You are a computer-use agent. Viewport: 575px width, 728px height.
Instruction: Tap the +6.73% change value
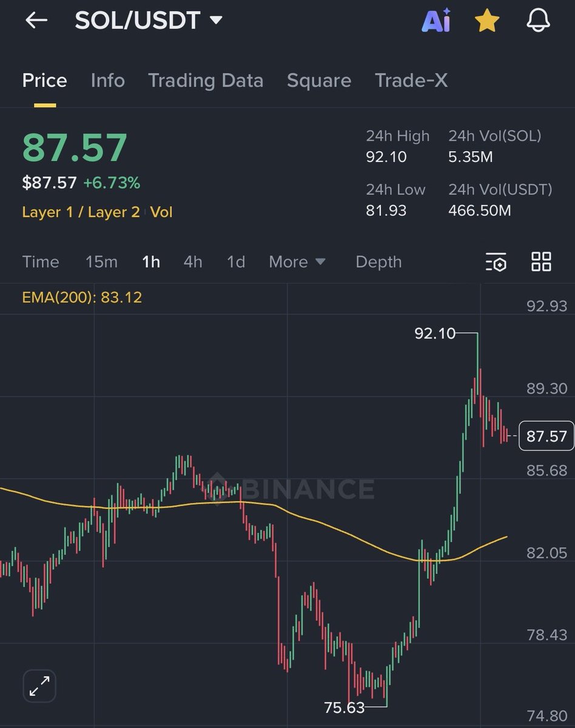click(112, 183)
